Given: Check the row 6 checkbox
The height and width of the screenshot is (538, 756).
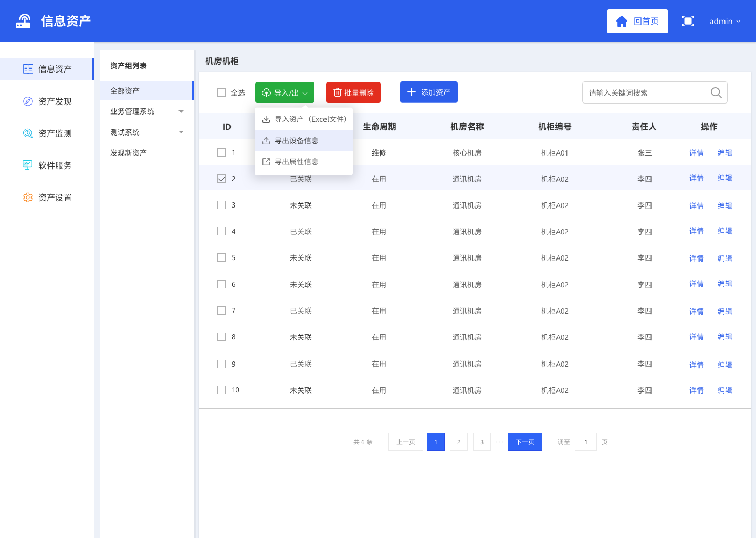Looking at the screenshot, I should (222, 284).
